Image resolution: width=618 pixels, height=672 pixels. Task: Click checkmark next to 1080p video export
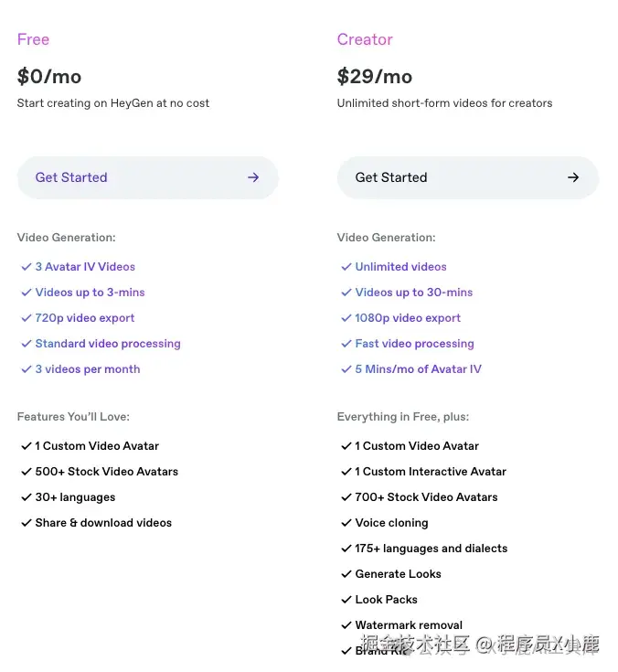(x=346, y=318)
